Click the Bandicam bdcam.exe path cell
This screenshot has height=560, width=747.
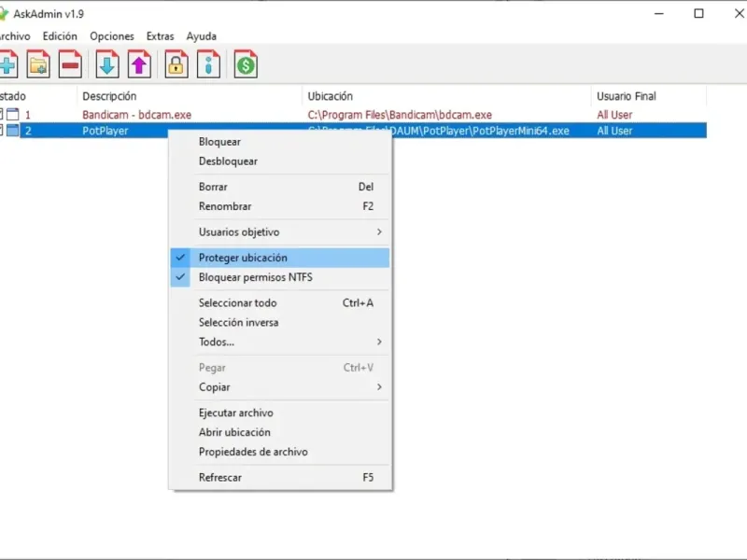[400, 115]
